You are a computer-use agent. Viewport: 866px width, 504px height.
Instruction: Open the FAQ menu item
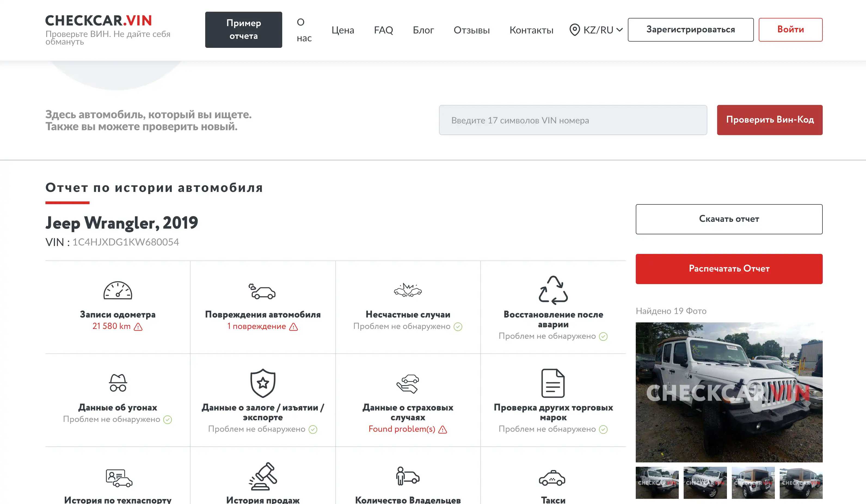point(383,30)
